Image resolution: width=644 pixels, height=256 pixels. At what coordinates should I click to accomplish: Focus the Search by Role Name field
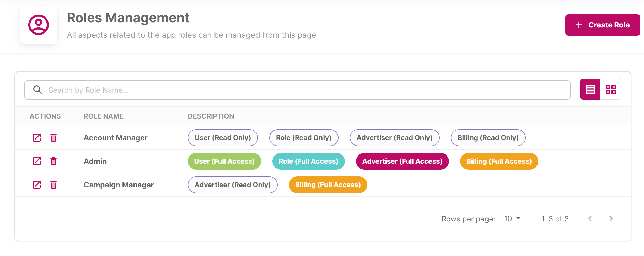[297, 90]
